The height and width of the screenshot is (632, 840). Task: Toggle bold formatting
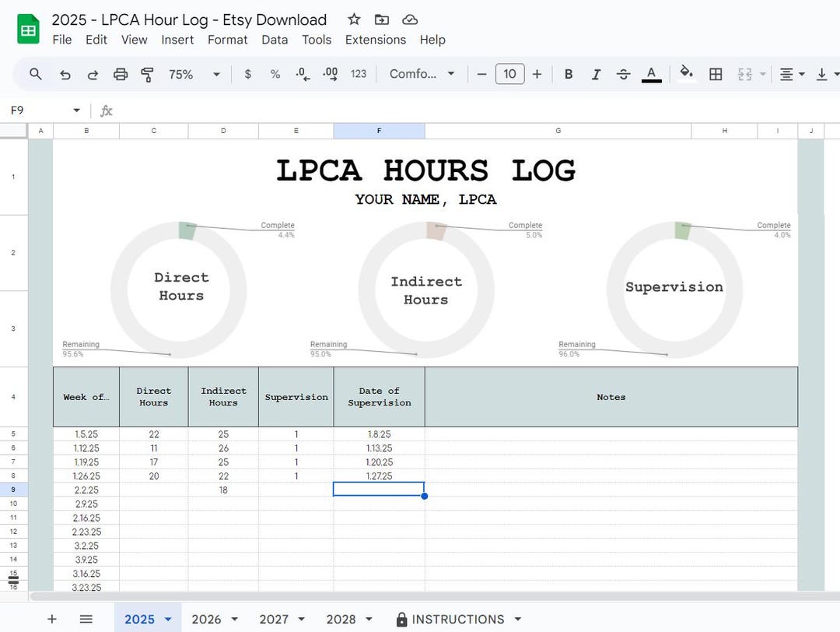click(x=569, y=74)
